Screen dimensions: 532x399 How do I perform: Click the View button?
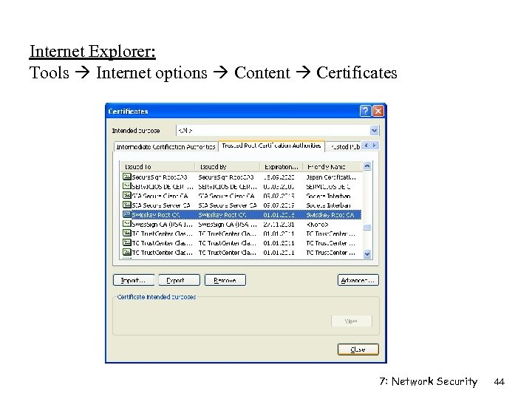tap(352, 321)
